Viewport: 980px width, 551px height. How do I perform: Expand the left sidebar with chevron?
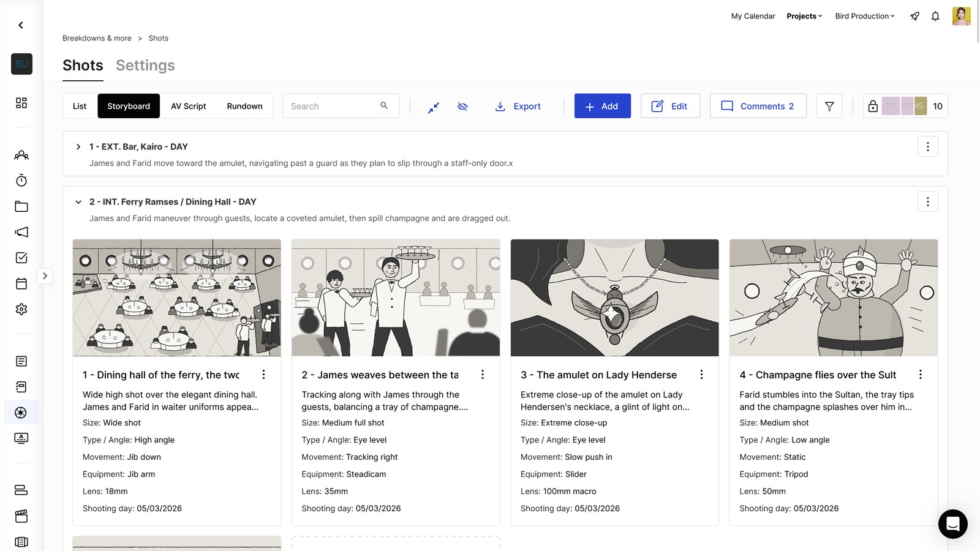pos(45,276)
